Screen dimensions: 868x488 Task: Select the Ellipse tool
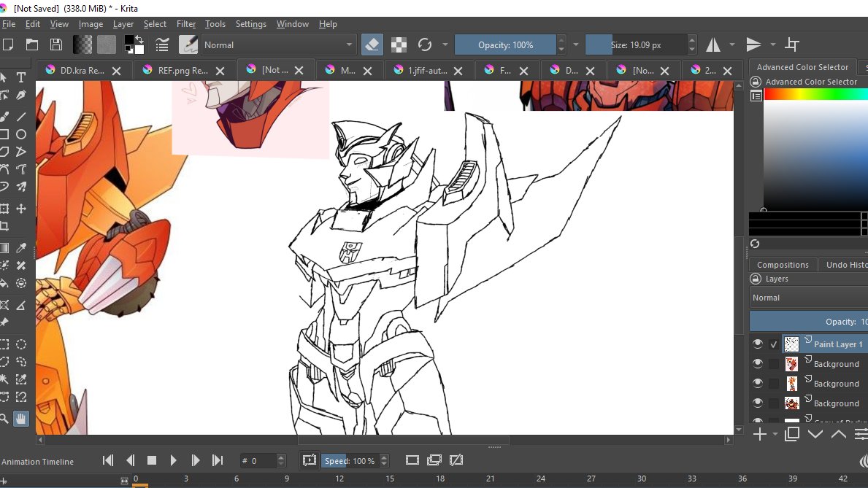click(x=21, y=134)
